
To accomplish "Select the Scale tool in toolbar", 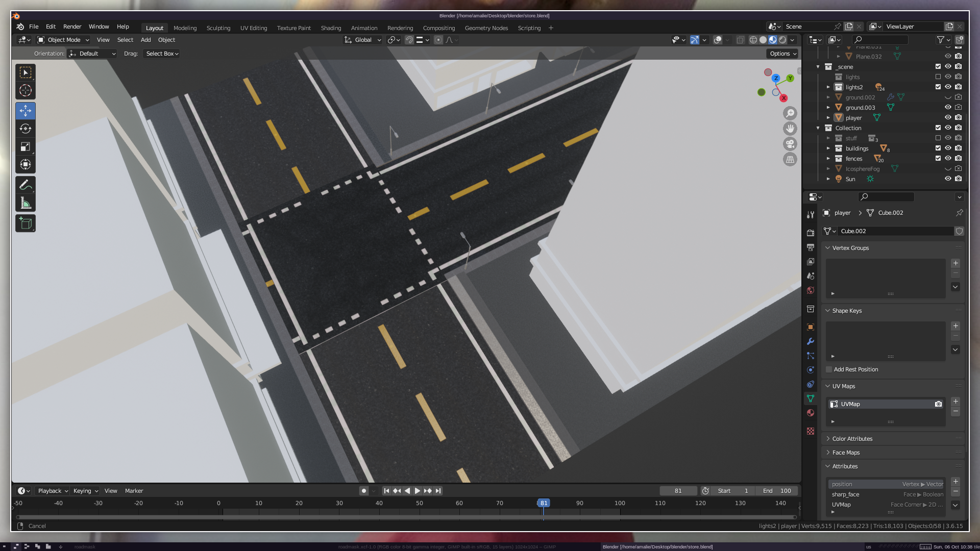I will (26, 147).
